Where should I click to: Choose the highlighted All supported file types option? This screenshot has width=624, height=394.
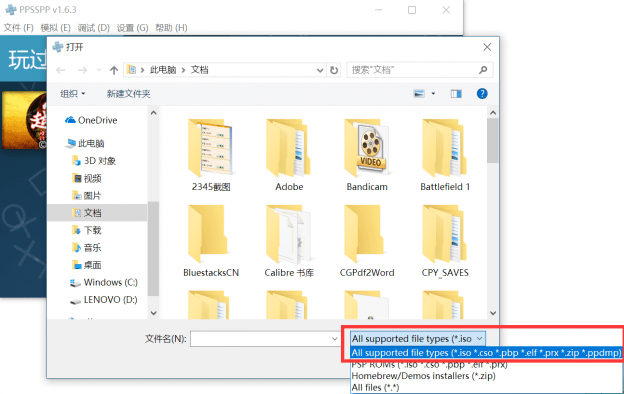click(486, 353)
